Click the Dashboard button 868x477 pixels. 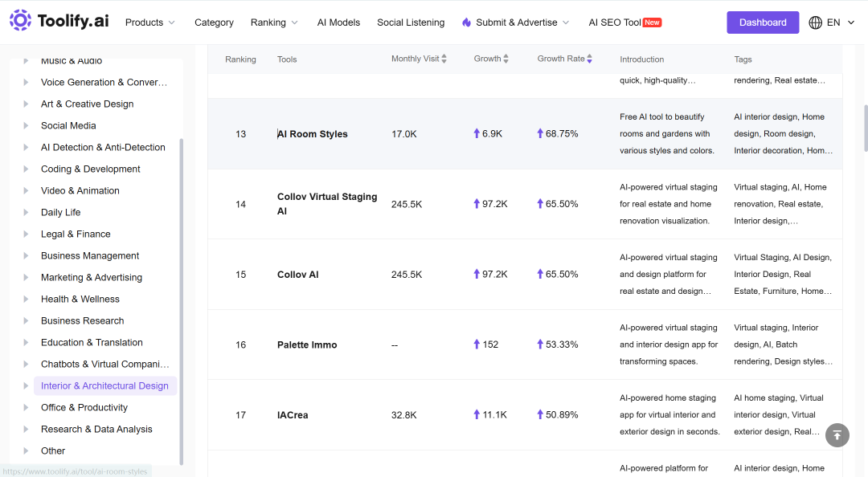point(763,22)
